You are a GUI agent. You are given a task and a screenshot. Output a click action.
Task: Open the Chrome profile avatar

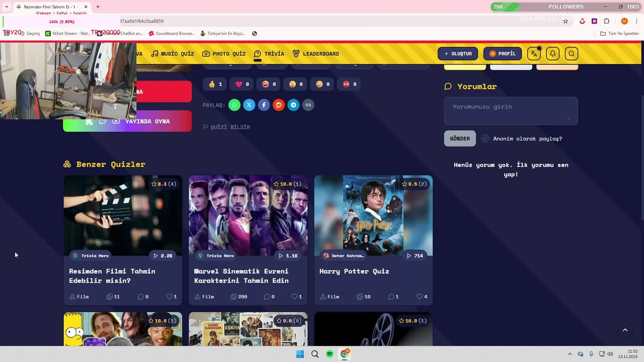click(x=624, y=21)
